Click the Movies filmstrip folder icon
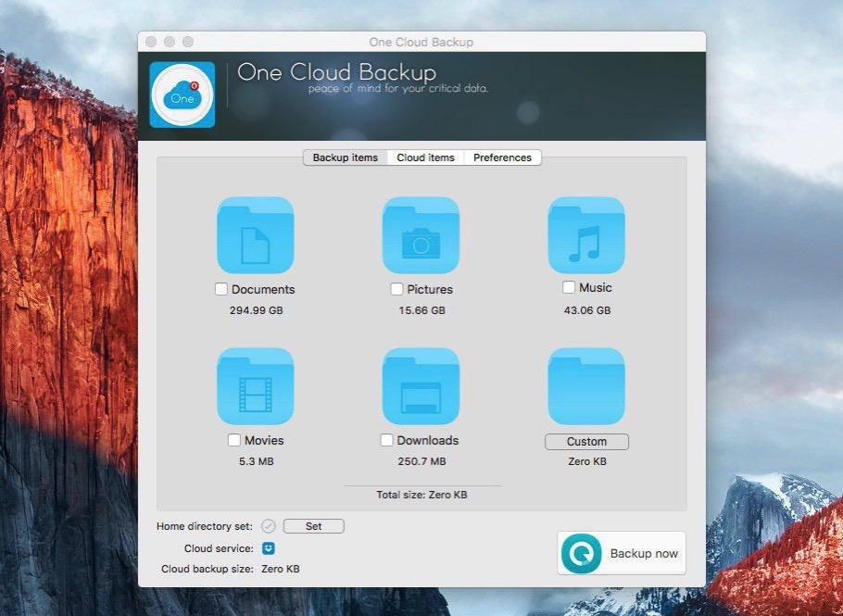843x616 pixels. pos(256,386)
